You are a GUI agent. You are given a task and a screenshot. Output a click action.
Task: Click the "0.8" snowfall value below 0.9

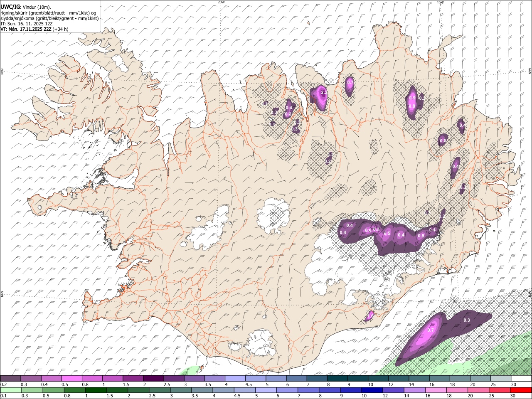[x=412, y=106]
